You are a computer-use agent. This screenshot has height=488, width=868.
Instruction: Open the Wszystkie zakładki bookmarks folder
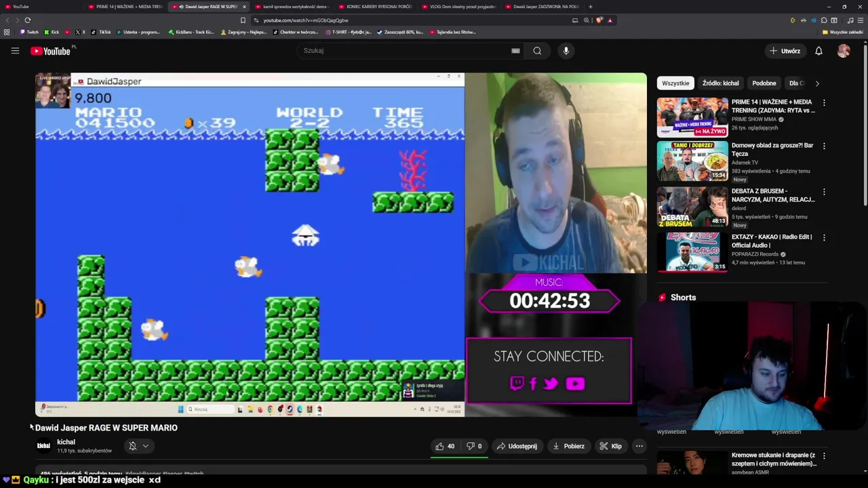pos(842,32)
